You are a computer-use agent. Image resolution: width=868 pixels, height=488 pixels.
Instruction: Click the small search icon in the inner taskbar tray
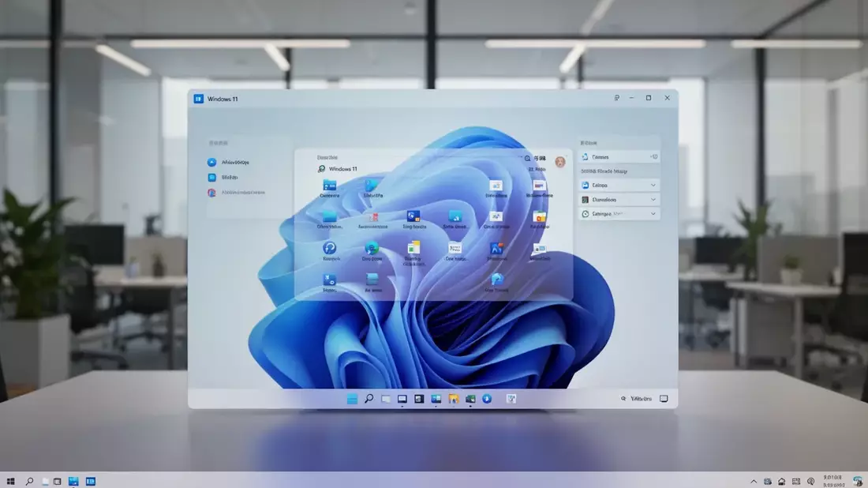pos(623,399)
